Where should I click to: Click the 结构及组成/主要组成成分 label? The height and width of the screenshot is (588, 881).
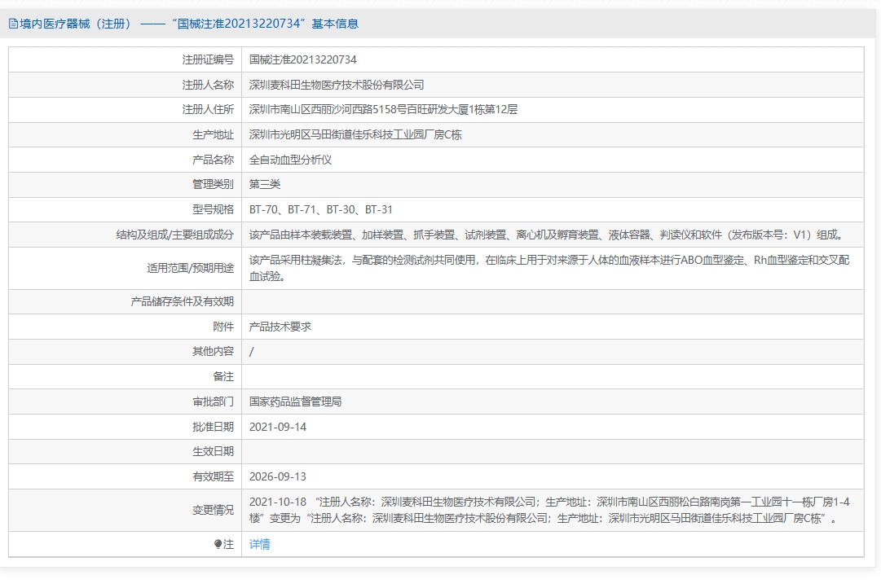coord(174,235)
